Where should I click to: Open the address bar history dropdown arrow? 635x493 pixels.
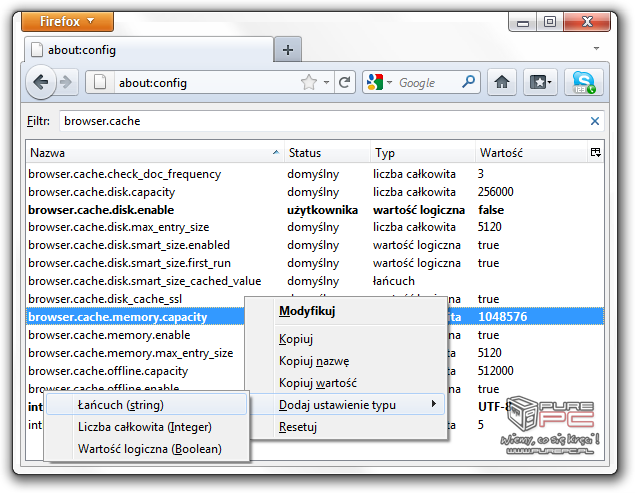pyautogui.click(x=328, y=83)
